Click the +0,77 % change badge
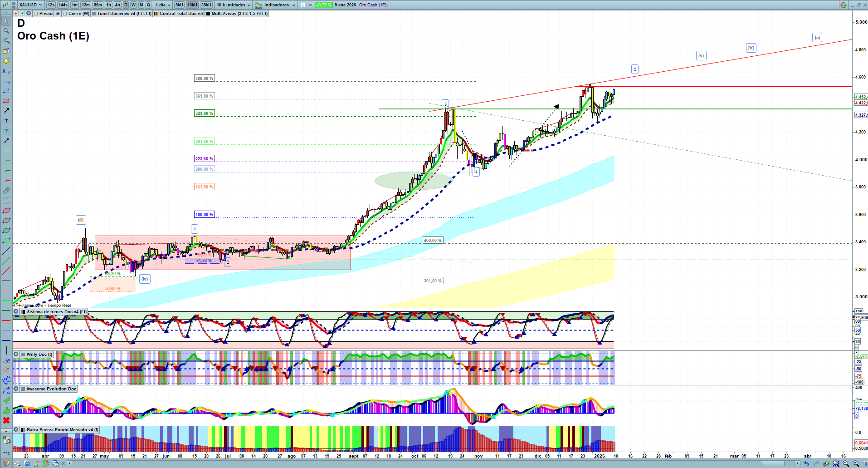The image size is (868, 468). pyautogui.click(x=323, y=5)
